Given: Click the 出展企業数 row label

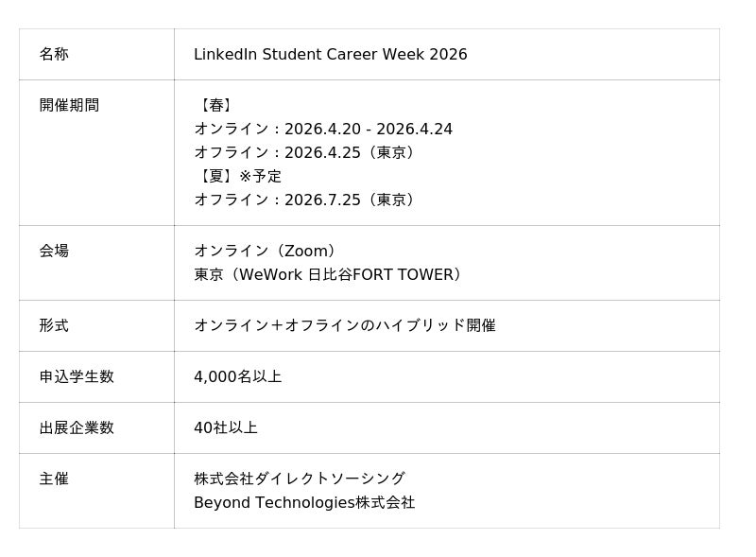Looking at the screenshot, I should 77,428.
